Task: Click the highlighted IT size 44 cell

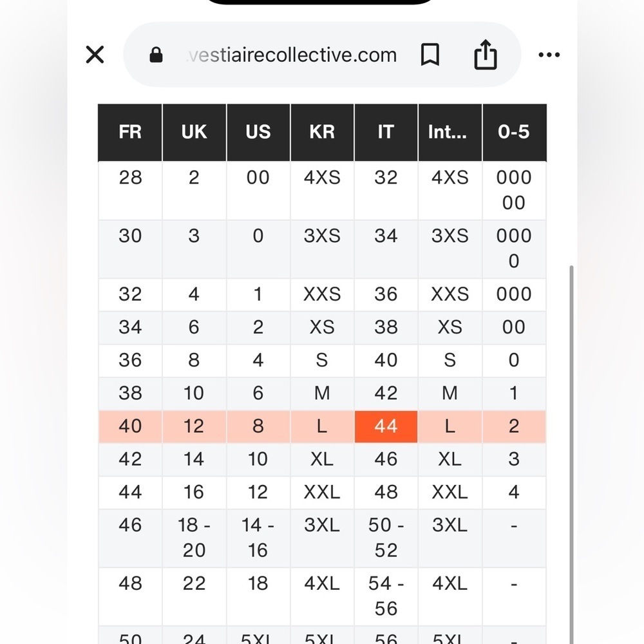Action: (x=386, y=426)
